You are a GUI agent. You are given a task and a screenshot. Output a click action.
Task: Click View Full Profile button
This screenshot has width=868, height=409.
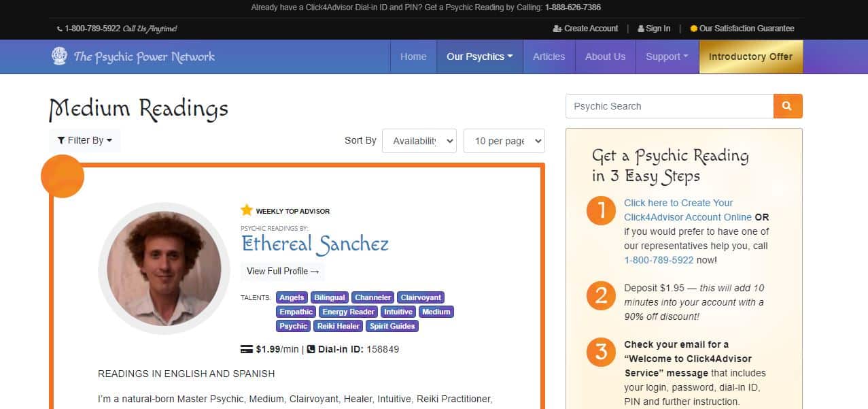click(283, 271)
